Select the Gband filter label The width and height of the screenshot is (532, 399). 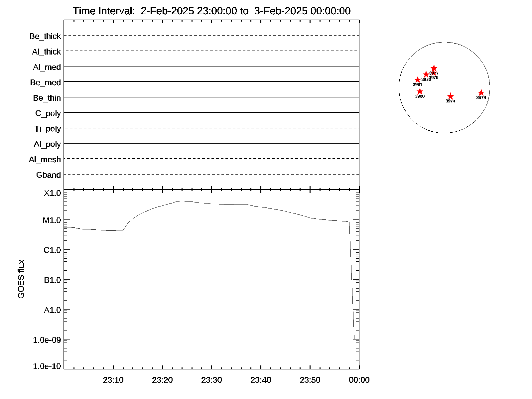click(49, 175)
